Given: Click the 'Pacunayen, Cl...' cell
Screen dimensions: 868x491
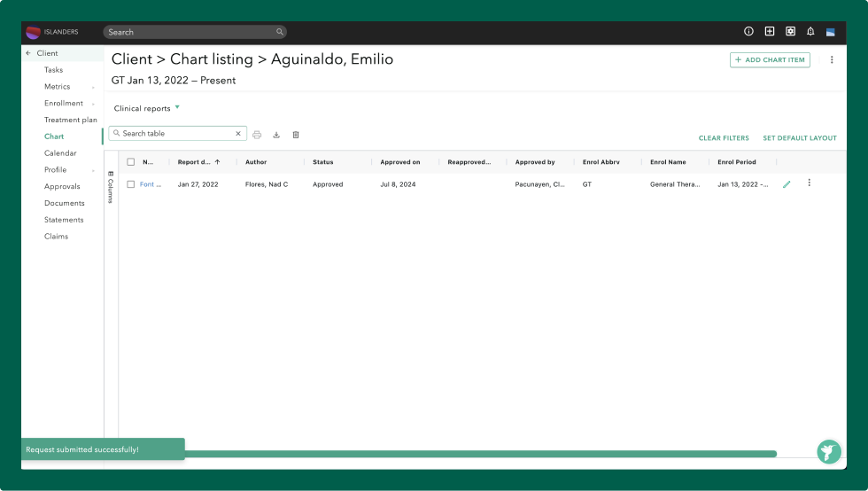Looking at the screenshot, I should 539,184.
